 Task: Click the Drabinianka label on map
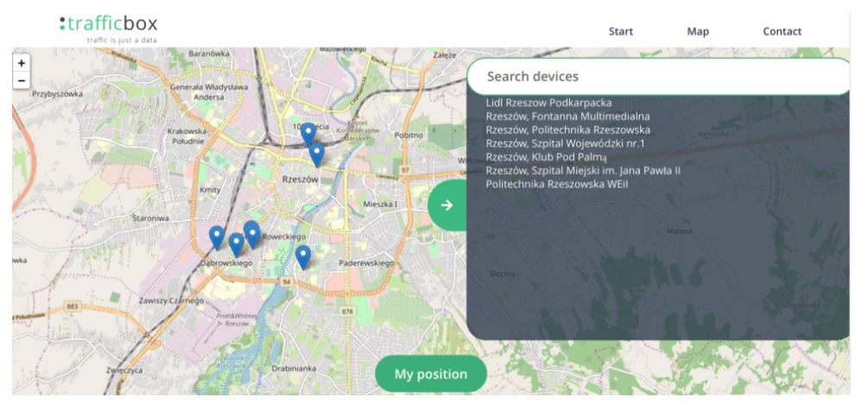click(x=294, y=368)
